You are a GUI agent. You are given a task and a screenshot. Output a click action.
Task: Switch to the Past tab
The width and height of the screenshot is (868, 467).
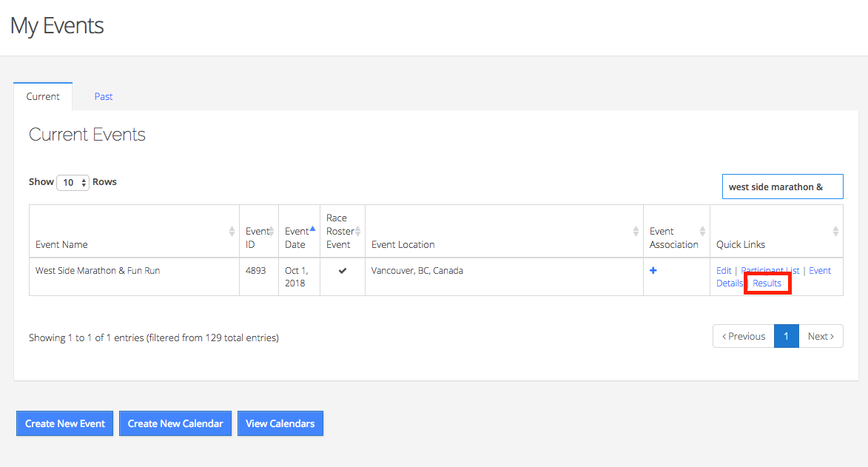click(103, 96)
